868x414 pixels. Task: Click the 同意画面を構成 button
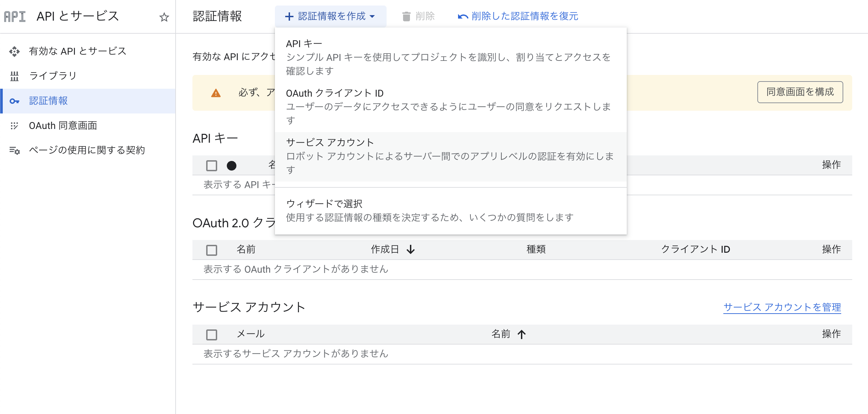800,92
